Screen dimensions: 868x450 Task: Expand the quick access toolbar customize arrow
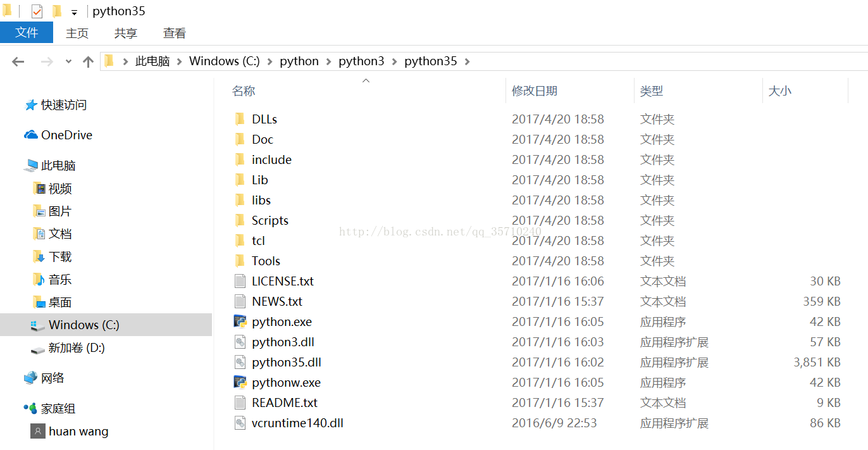coord(74,13)
